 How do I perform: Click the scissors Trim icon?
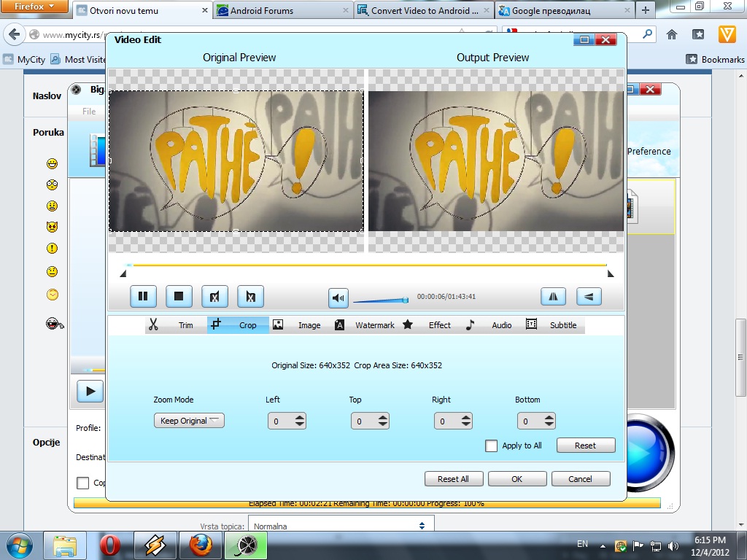(x=153, y=324)
